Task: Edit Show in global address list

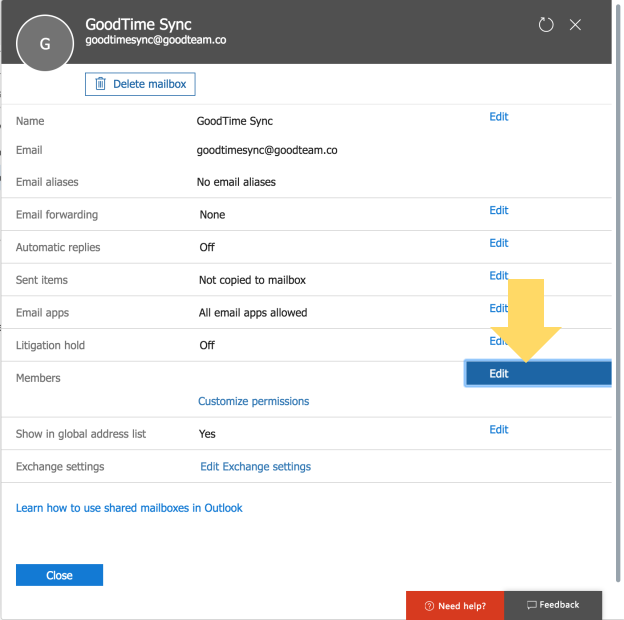Action: point(498,430)
